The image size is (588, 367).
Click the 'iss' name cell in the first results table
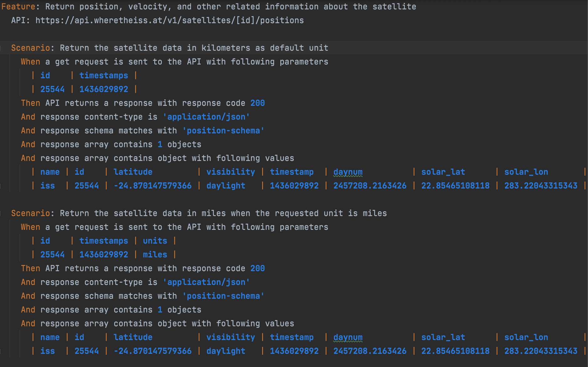(x=48, y=185)
